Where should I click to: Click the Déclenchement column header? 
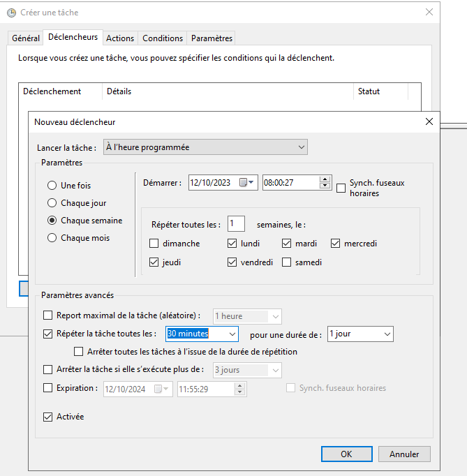(x=61, y=91)
